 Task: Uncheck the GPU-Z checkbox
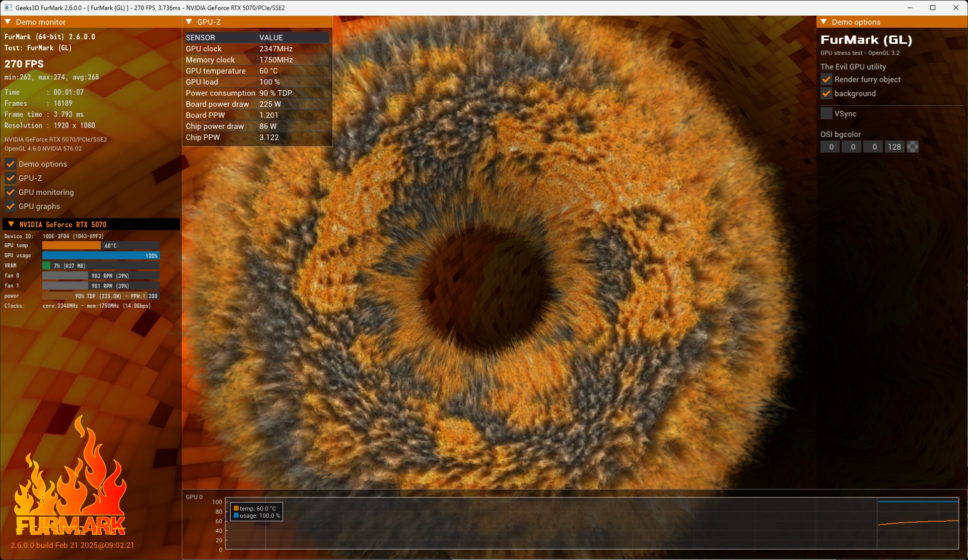pyautogui.click(x=10, y=178)
